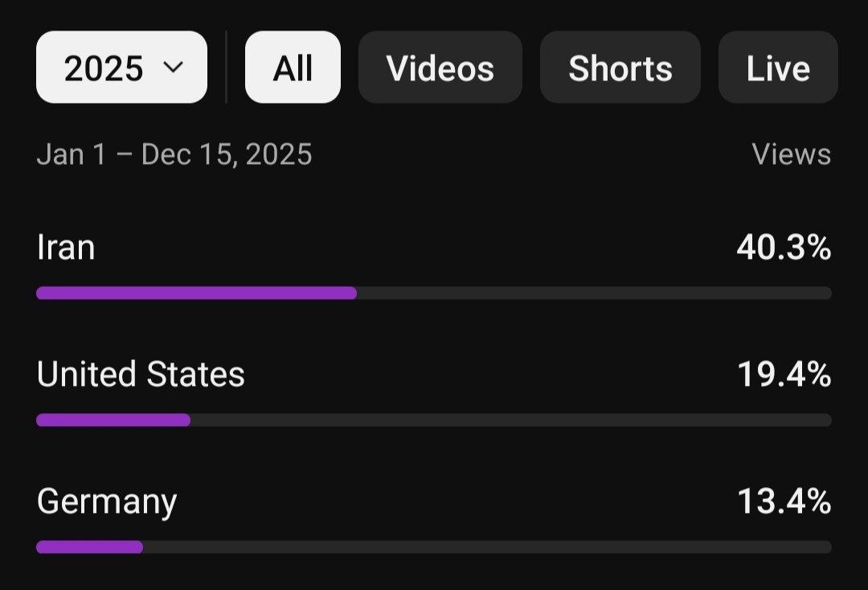Click the 19.4% United States value

click(x=783, y=375)
